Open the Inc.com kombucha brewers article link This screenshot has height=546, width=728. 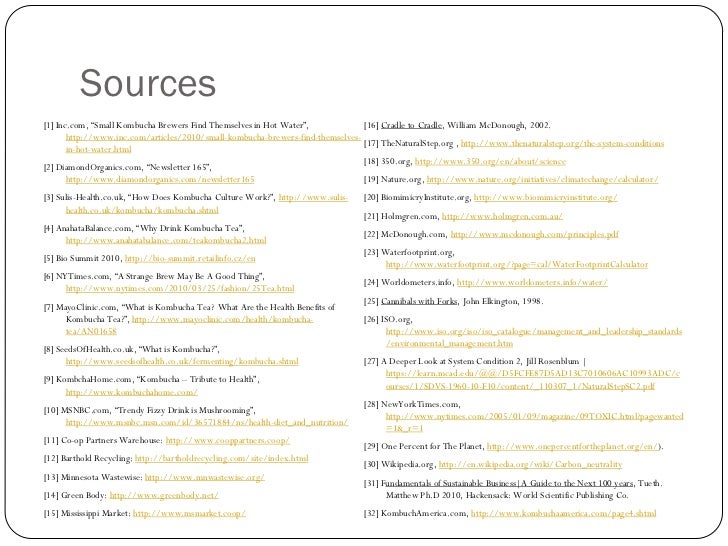[213, 143]
